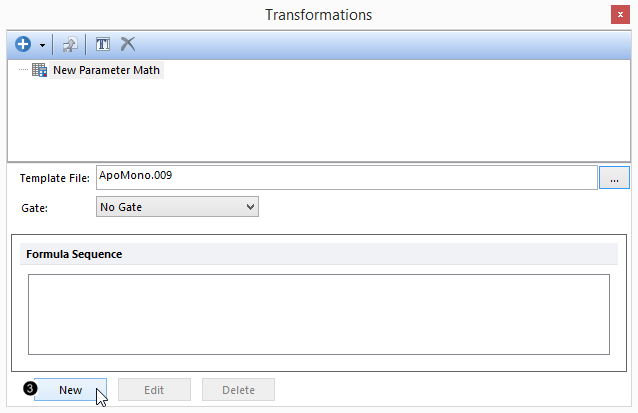Click inside the empty Formula Sequence list box

pos(318,313)
